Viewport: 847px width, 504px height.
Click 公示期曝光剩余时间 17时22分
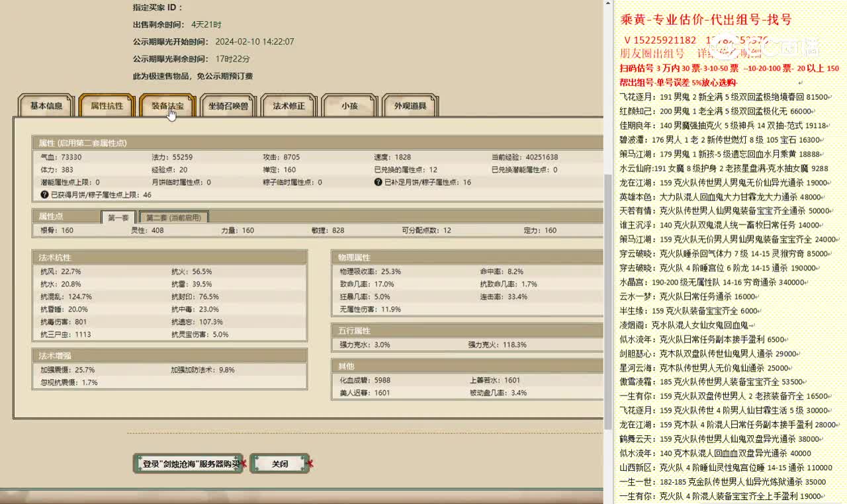point(191,59)
